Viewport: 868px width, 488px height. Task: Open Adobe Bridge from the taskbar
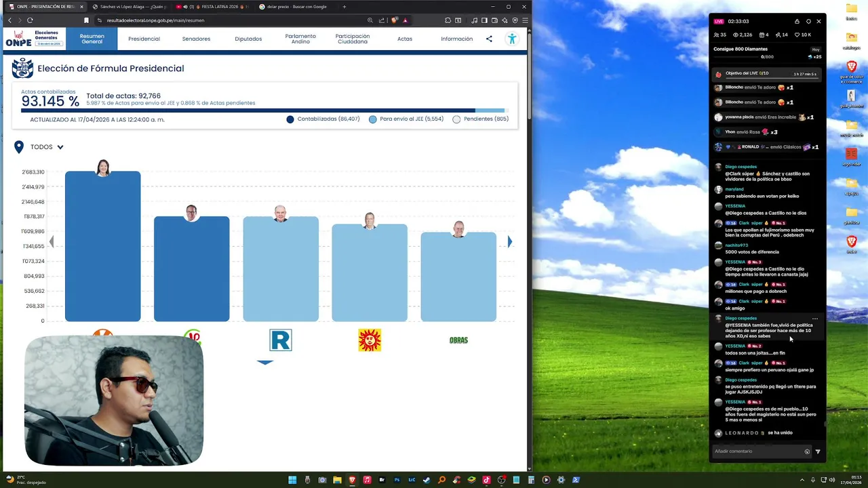click(x=382, y=480)
